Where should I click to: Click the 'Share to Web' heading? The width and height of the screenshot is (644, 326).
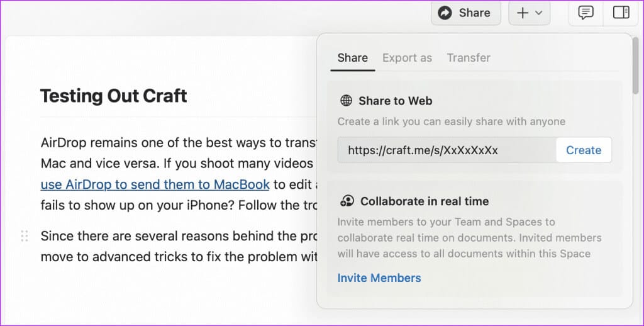(395, 101)
